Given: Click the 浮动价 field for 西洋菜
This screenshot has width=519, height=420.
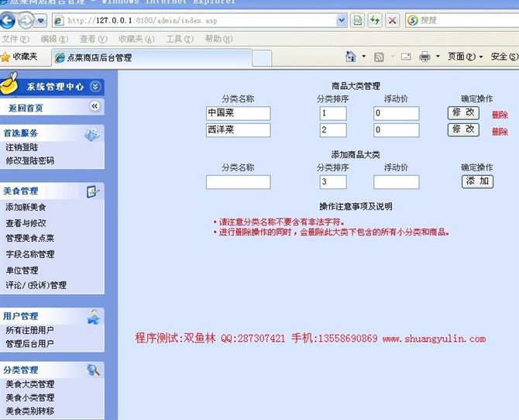Looking at the screenshot, I should [x=397, y=130].
